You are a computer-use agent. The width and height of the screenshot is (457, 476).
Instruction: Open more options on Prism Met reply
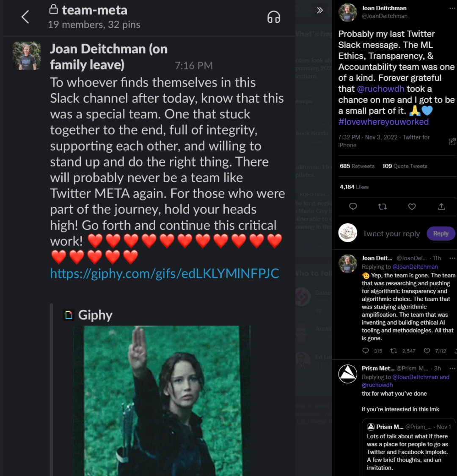452,368
